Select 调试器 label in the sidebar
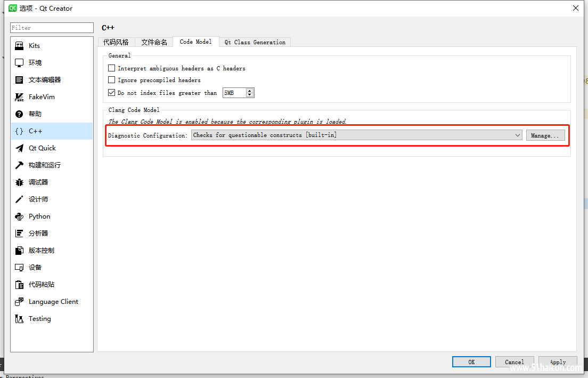 [39, 182]
